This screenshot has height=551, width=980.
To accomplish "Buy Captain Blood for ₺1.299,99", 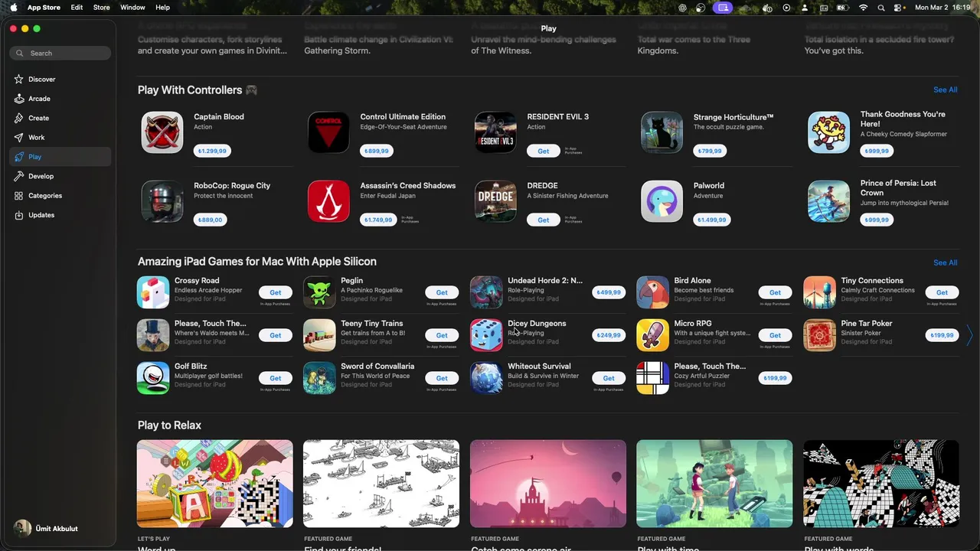I will pyautogui.click(x=212, y=152).
